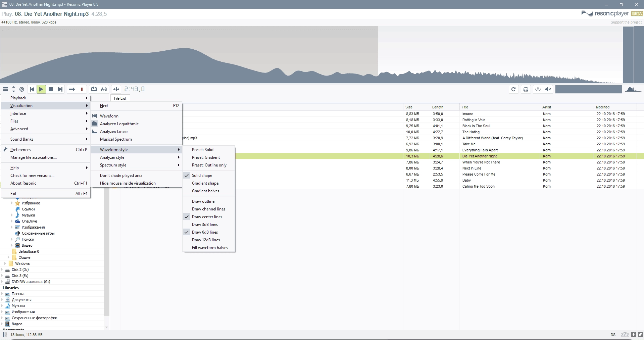Click the center-cursor arrows icon

(116, 89)
